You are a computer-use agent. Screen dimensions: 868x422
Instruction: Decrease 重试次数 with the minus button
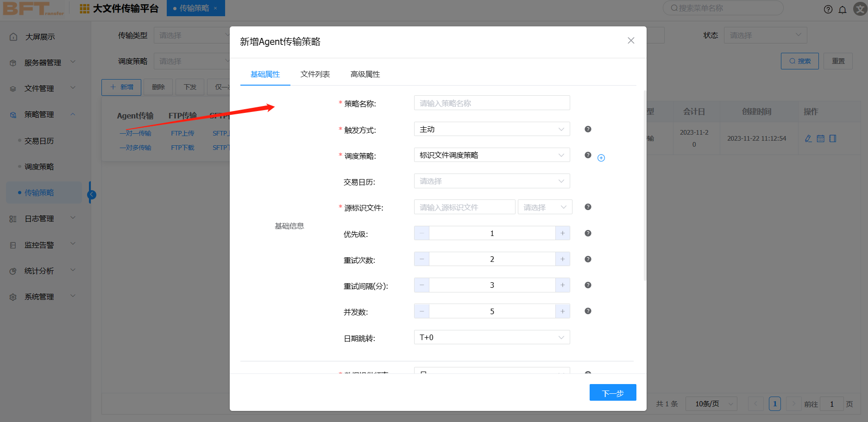(421, 259)
